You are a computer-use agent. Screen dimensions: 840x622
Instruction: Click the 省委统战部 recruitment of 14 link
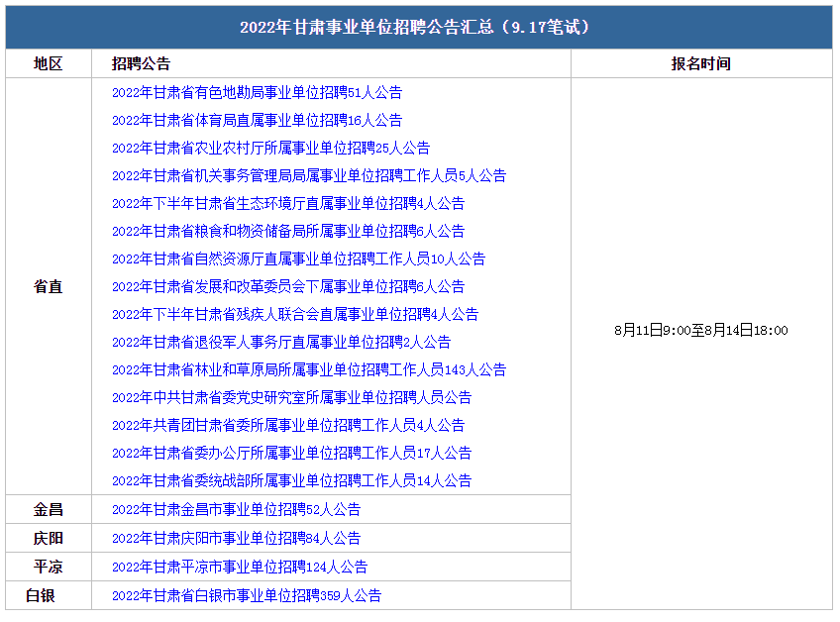pos(291,481)
